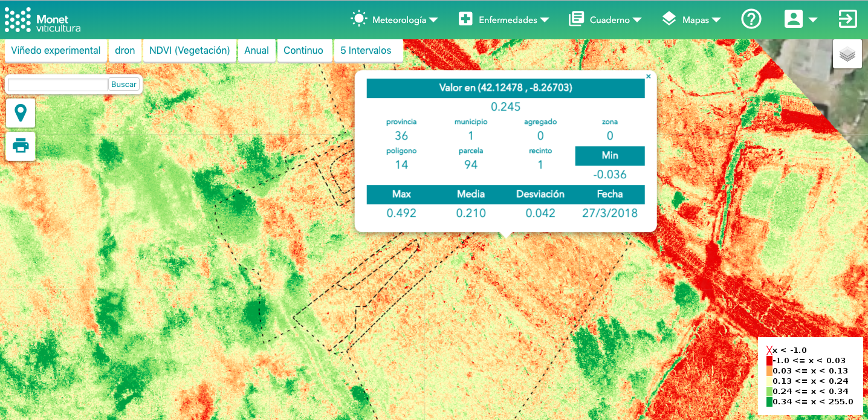868x420 pixels.
Task: Close the Valor en popup
Action: (649, 77)
